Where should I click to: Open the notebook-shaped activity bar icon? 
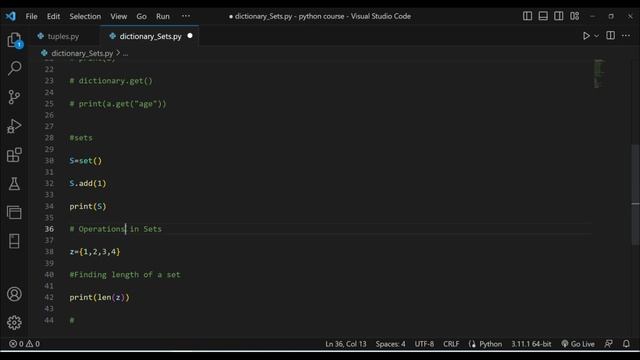tap(14, 241)
